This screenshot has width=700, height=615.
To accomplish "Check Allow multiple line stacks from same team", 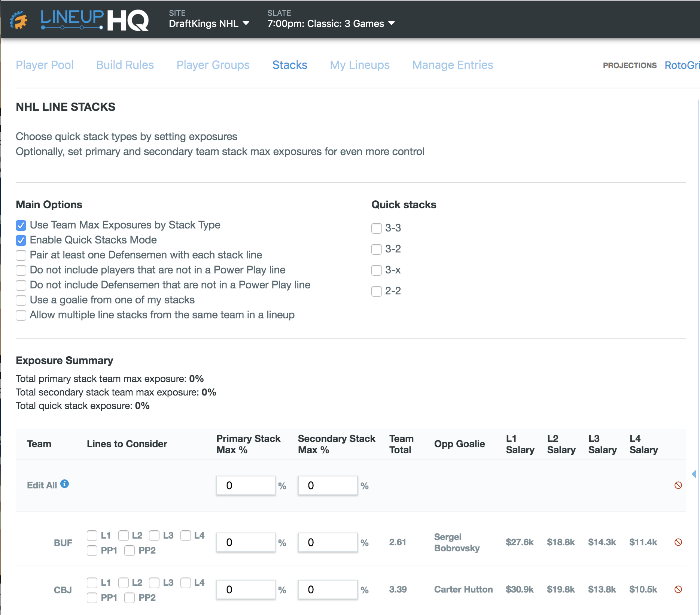I will pyautogui.click(x=21, y=315).
